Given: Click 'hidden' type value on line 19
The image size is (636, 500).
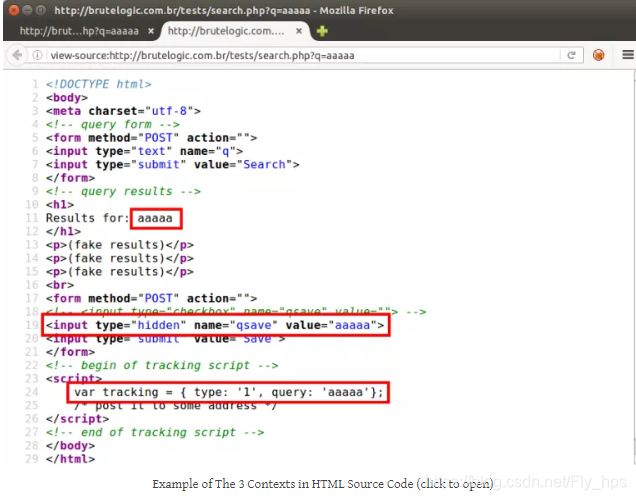Looking at the screenshot, I should click(159, 325).
